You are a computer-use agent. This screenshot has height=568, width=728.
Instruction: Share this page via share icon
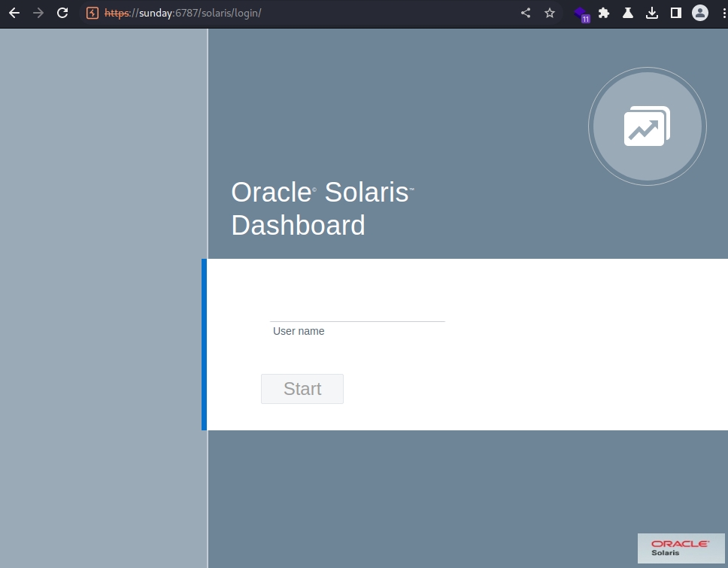tap(526, 13)
